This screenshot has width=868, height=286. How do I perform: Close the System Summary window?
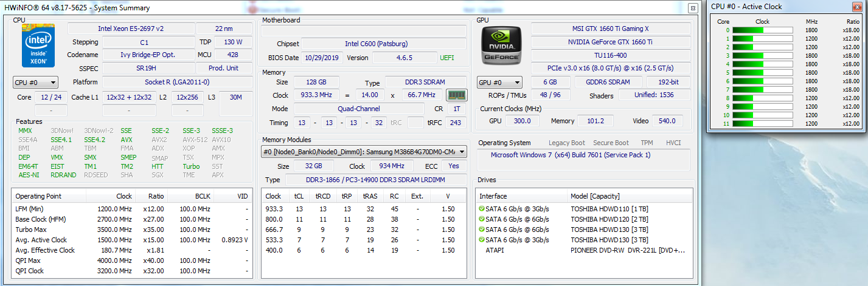click(692, 8)
